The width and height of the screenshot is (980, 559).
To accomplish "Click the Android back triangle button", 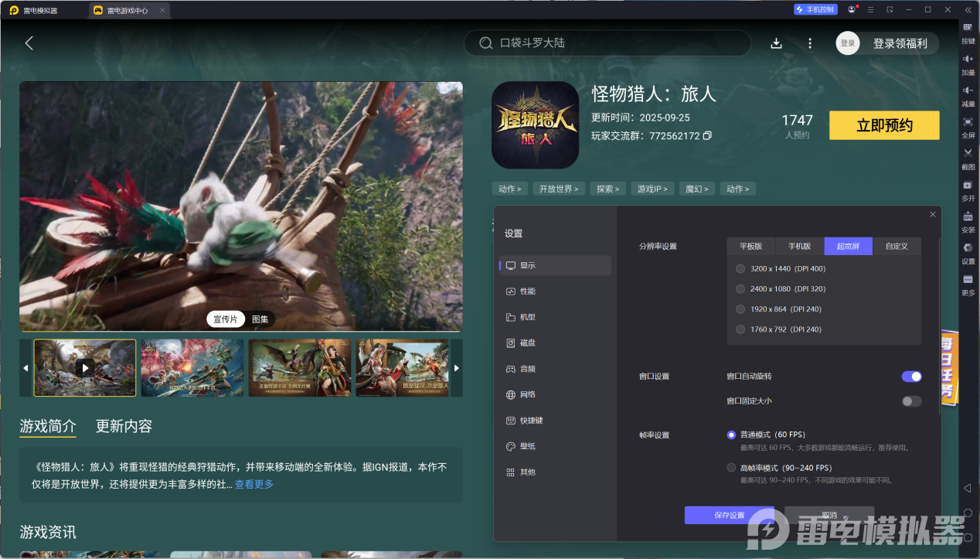I will (x=967, y=488).
